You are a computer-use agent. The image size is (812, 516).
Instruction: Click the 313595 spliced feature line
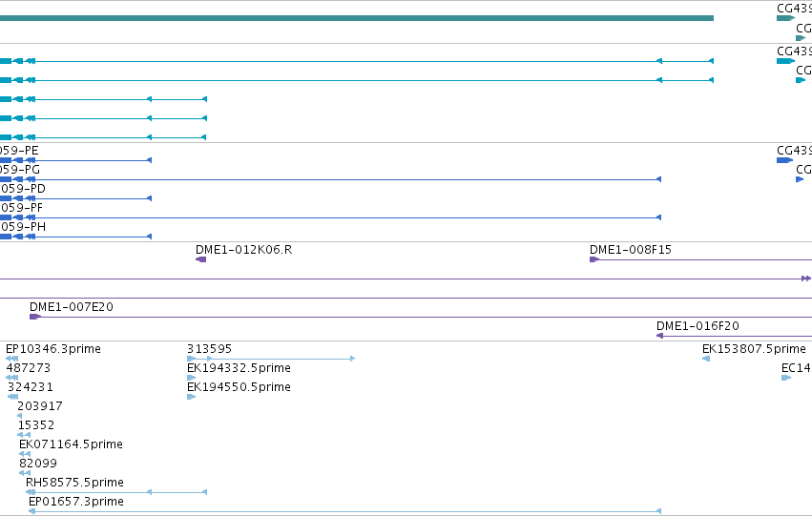coord(271,359)
